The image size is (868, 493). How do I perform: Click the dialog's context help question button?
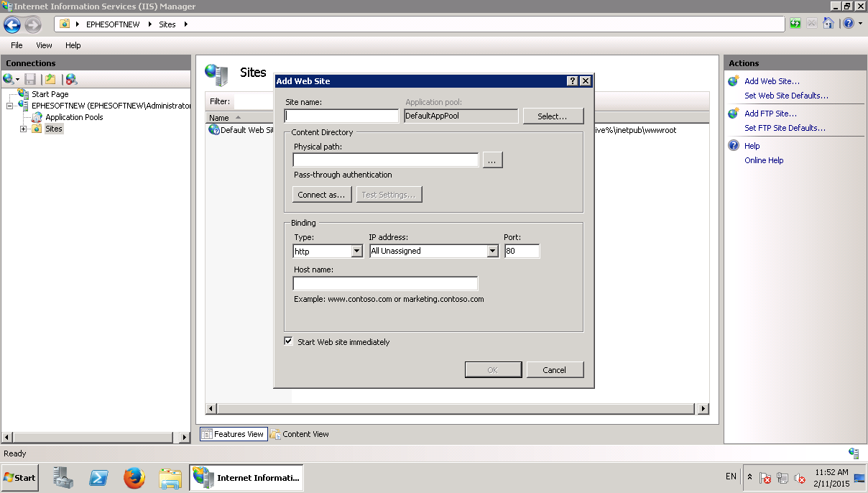coord(573,81)
